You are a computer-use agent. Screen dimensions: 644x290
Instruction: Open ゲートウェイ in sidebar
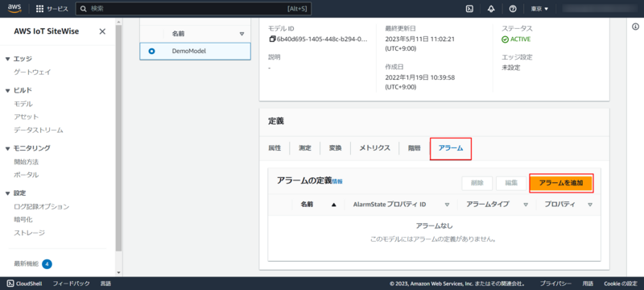coord(32,72)
